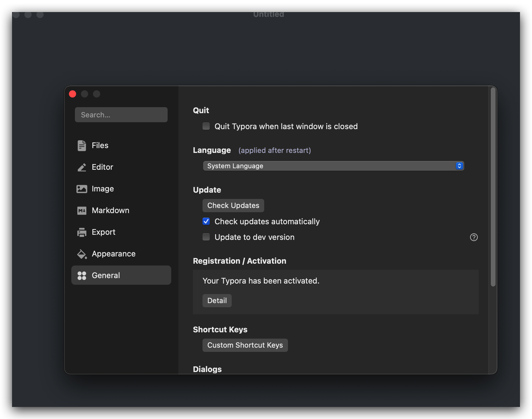532x419 pixels.
Task: Click the blue language dropdown arrows
Action: 459,166
